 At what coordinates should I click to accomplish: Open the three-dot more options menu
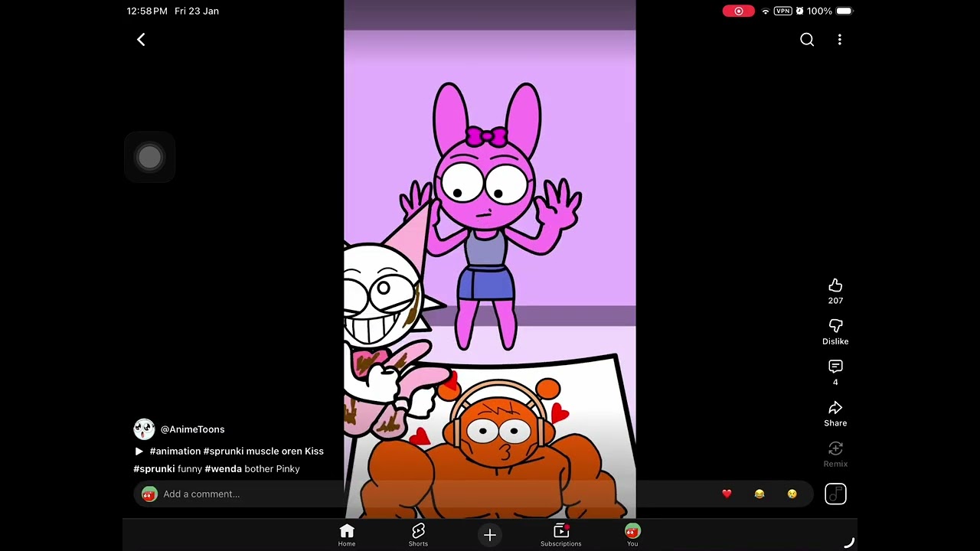pyautogui.click(x=840, y=40)
